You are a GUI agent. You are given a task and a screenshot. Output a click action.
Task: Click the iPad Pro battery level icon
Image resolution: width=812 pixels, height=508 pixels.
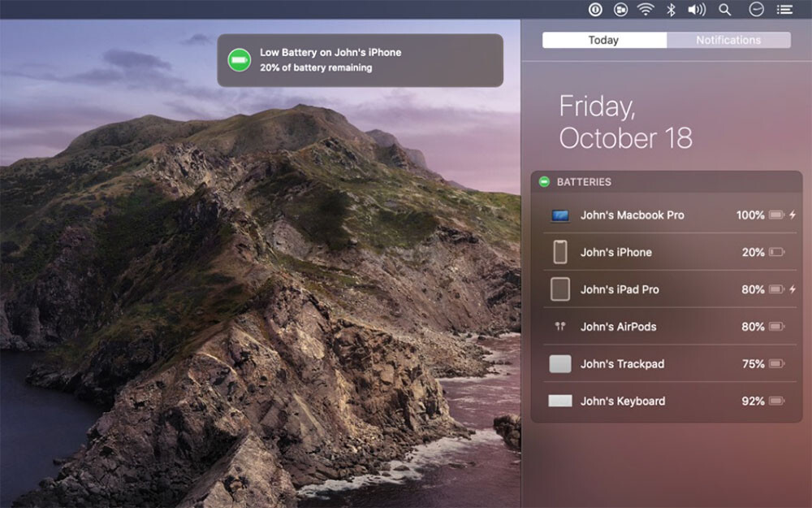776,289
